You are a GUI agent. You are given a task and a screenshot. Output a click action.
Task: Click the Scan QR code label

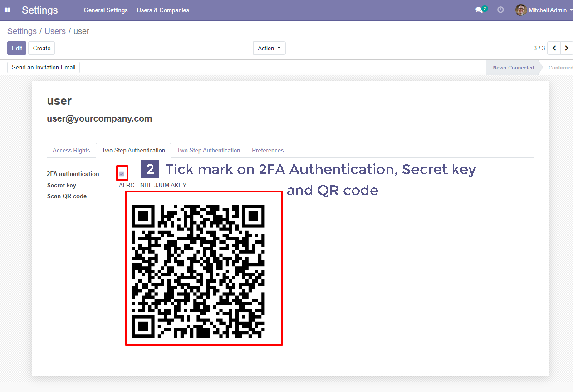pos(67,196)
